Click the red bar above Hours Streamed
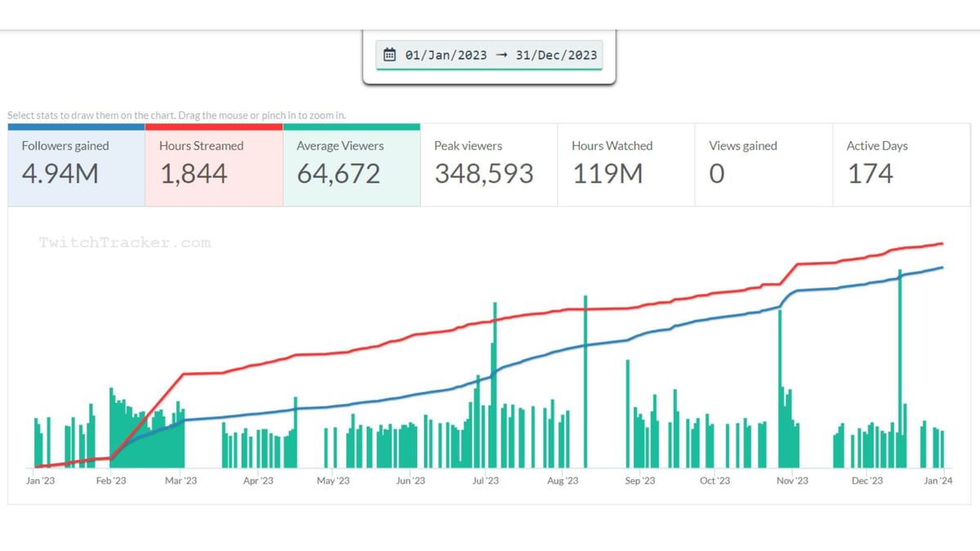 [214, 127]
